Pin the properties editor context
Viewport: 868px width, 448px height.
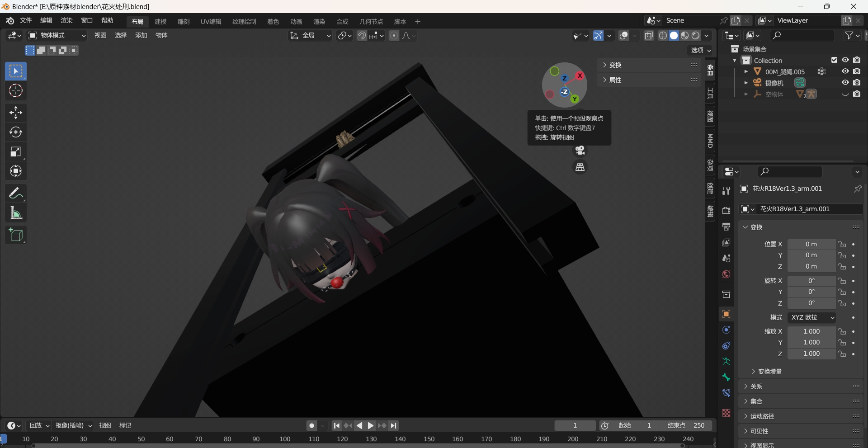[858, 189]
